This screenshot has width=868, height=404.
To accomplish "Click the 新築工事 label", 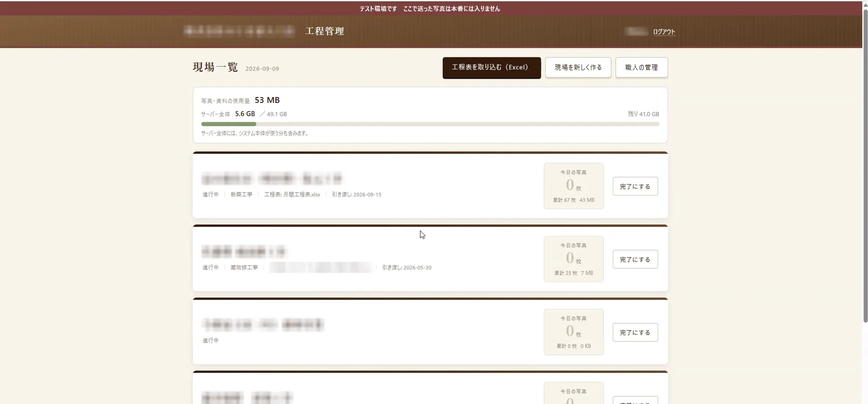I will click(x=241, y=194).
